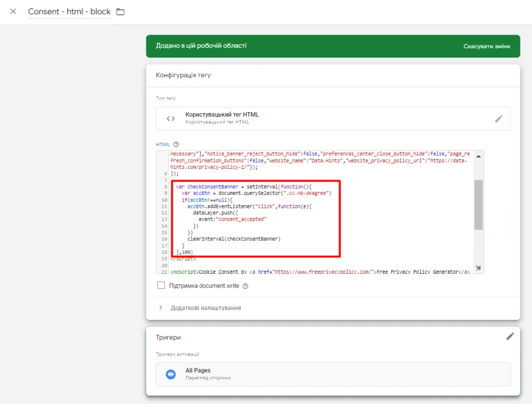532x404 pixels.
Task: Click the event:"consent_accepted" code line
Action: pyautogui.click(x=232, y=219)
